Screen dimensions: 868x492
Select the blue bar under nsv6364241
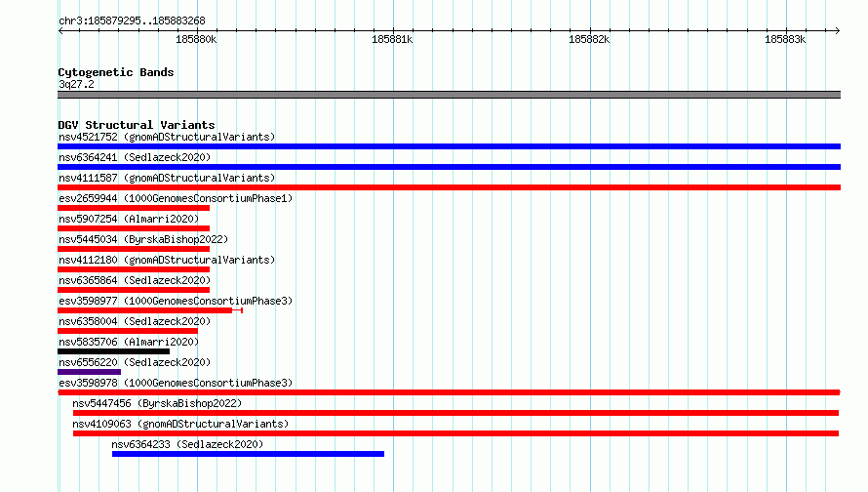click(x=449, y=167)
